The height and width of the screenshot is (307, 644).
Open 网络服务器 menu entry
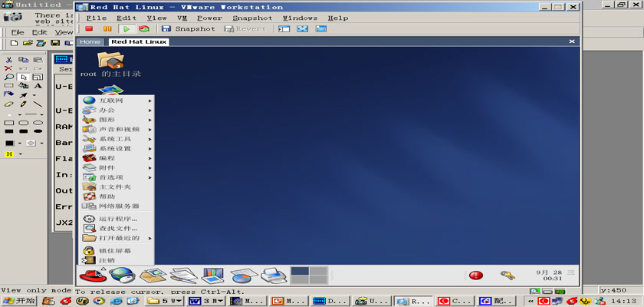click(x=117, y=206)
